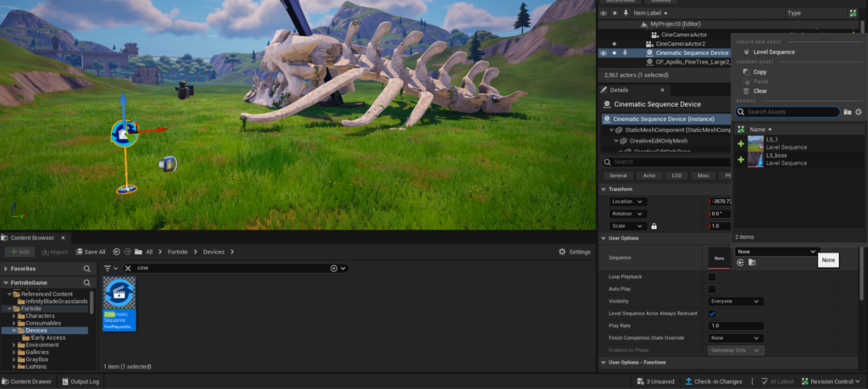Click the Import button
The image size is (868, 389).
pyautogui.click(x=54, y=252)
